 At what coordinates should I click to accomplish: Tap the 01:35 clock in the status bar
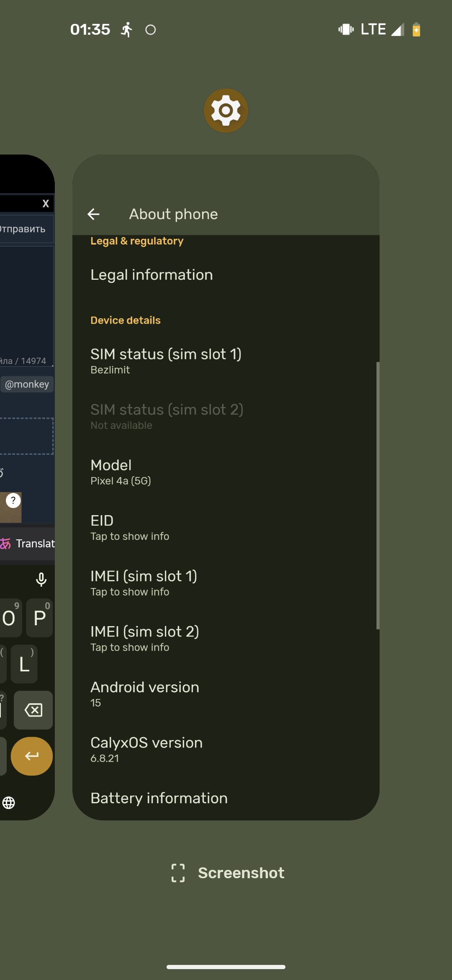[x=90, y=29]
